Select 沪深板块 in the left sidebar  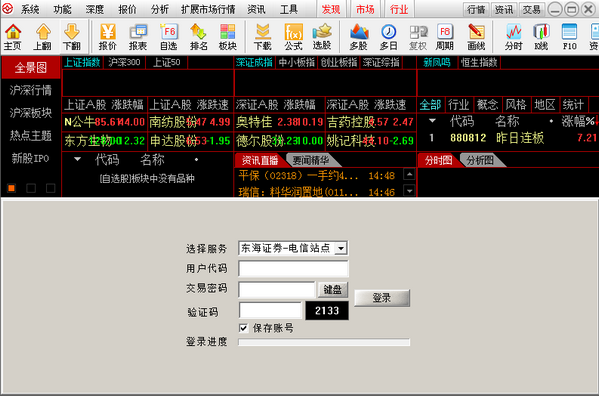click(31, 113)
